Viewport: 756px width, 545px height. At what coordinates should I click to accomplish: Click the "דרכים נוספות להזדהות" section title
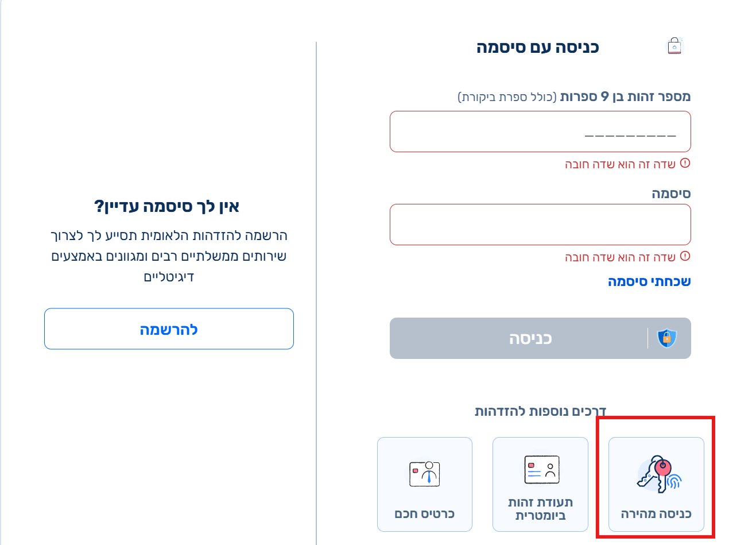click(x=540, y=411)
